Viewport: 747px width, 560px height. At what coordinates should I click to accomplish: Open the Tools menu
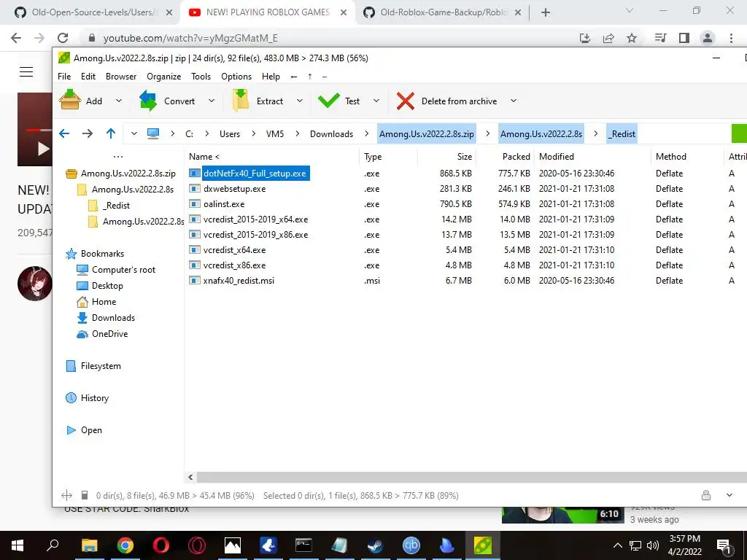click(x=201, y=76)
